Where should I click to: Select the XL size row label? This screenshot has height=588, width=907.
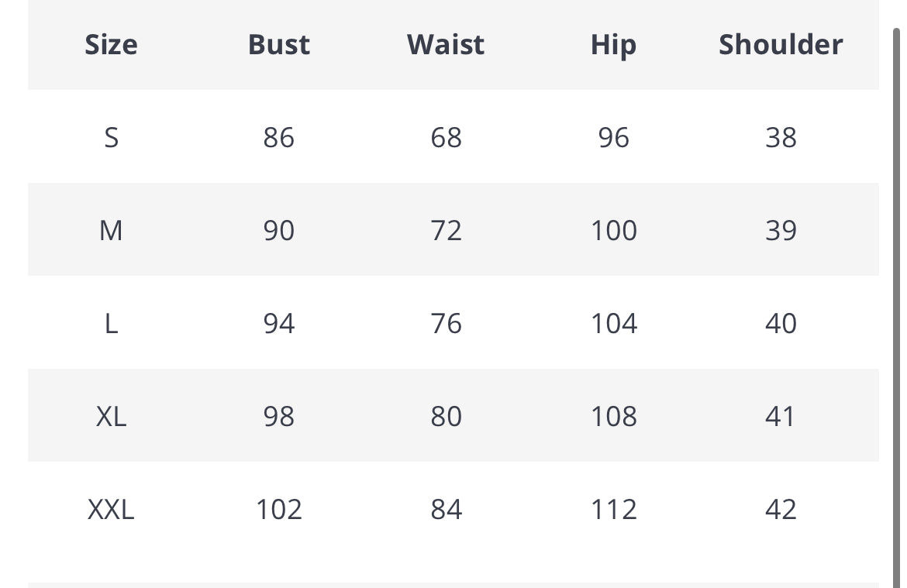[111, 416]
